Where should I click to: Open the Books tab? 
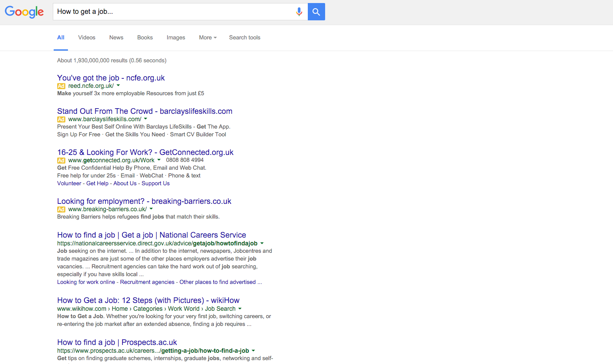coord(145,38)
